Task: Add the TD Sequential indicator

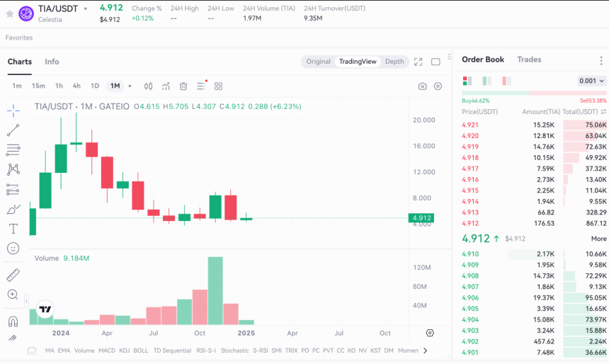Action: 172,351
